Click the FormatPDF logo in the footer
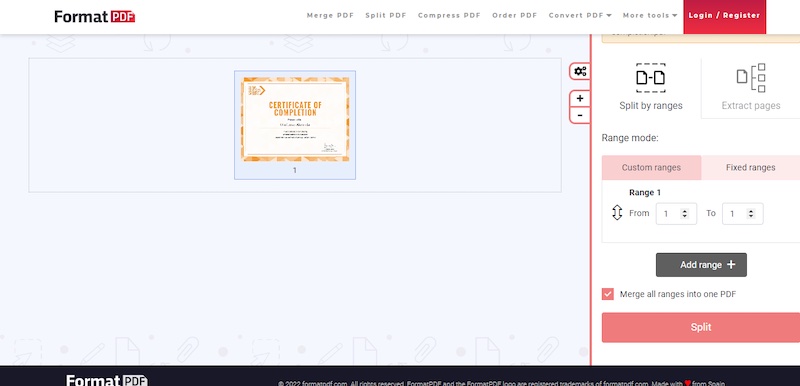Image resolution: width=800 pixels, height=386 pixels. (x=107, y=380)
